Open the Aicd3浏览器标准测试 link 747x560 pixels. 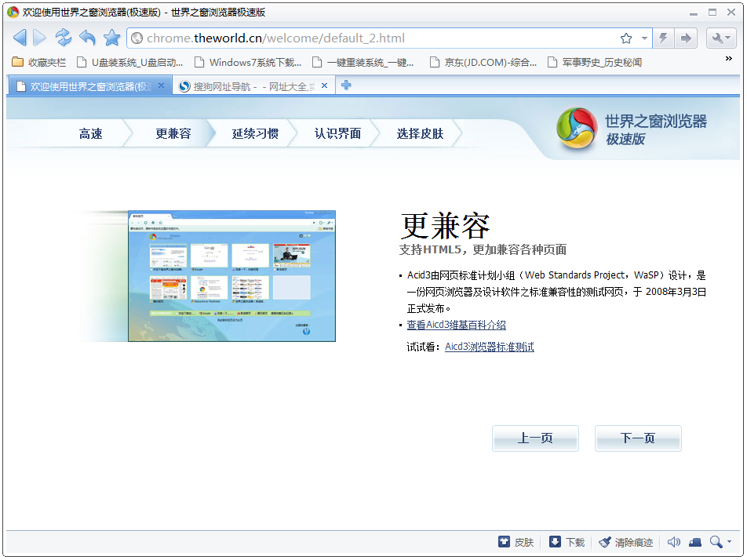pyautogui.click(x=490, y=347)
